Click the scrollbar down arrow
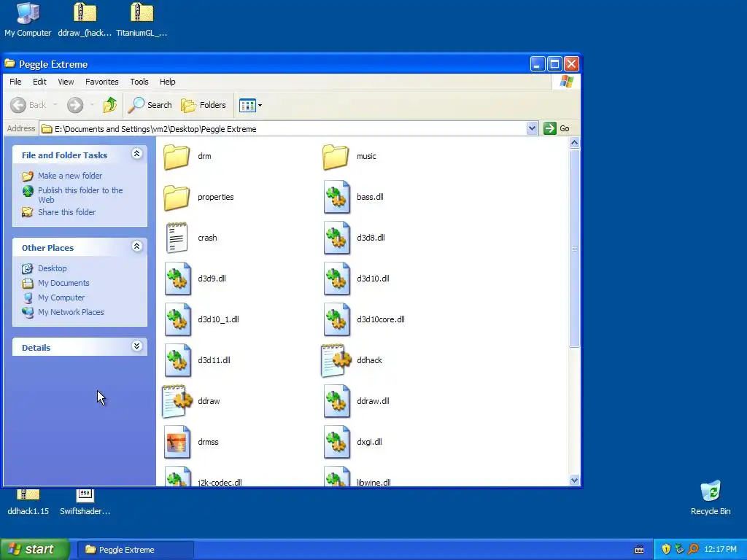The height and width of the screenshot is (560, 747). (575, 481)
